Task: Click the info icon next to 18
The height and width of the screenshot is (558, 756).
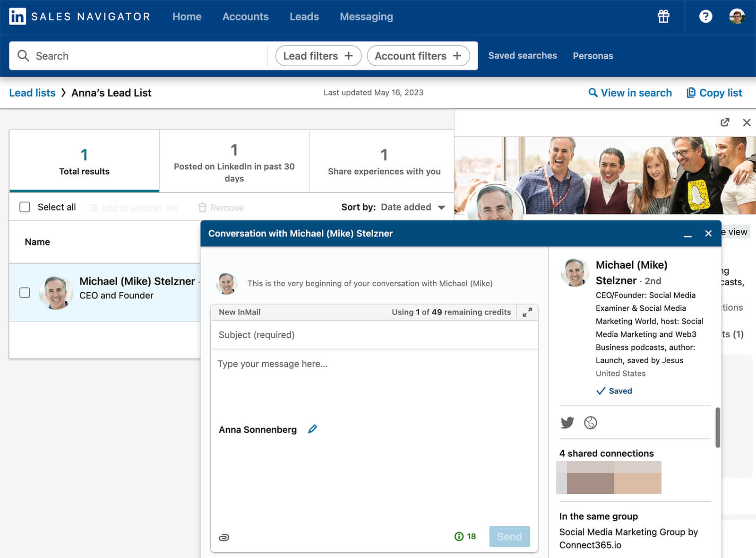Action: (x=459, y=536)
